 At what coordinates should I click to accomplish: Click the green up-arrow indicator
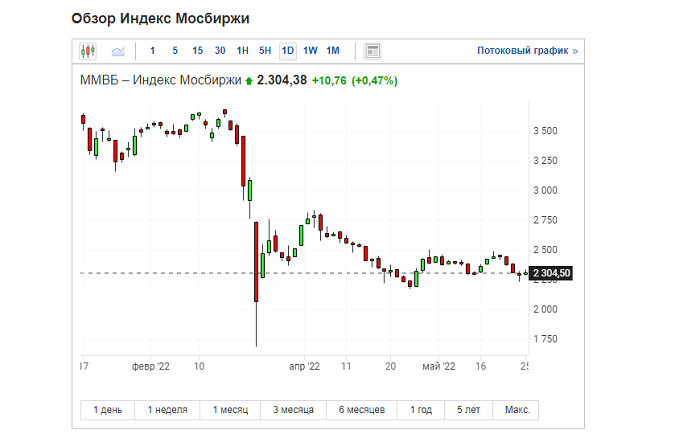point(248,81)
